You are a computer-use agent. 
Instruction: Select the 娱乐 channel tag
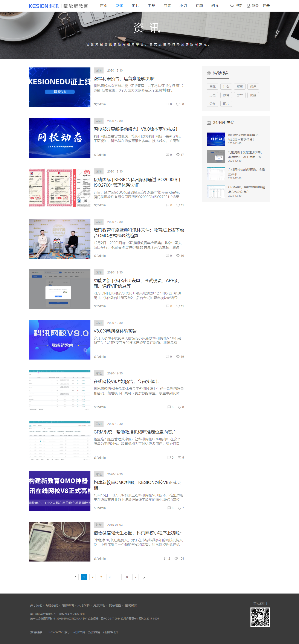click(x=253, y=87)
